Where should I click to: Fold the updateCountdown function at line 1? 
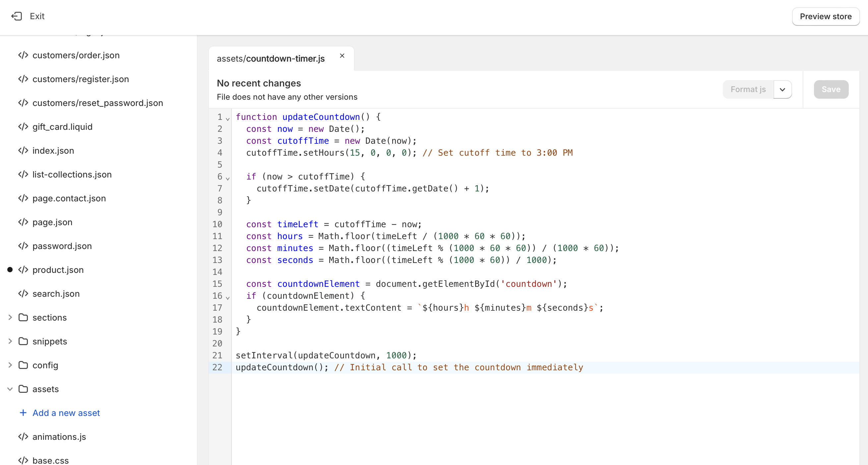pyautogui.click(x=228, y=119)
